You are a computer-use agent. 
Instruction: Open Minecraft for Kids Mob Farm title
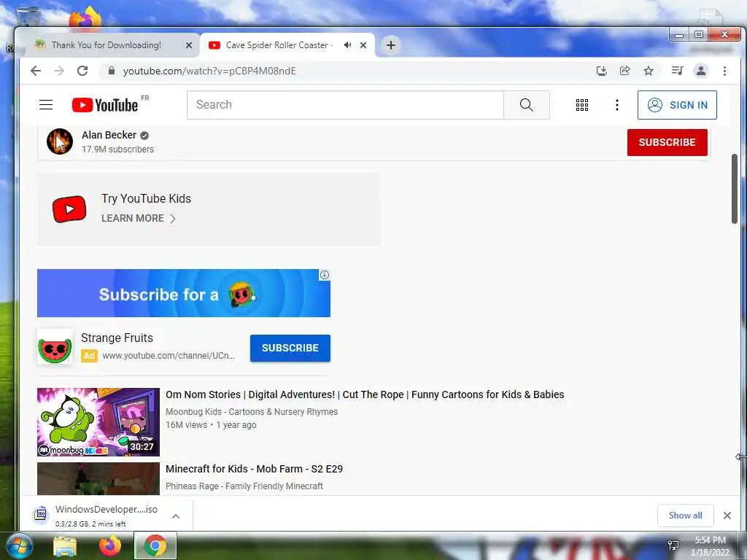(x=255, y=469)
